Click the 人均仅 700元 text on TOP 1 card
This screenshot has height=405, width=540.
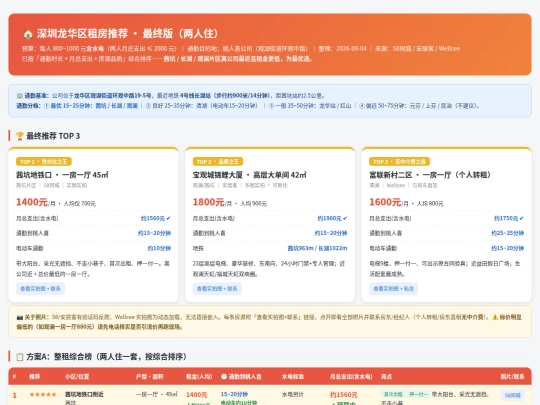click(80, 204)
